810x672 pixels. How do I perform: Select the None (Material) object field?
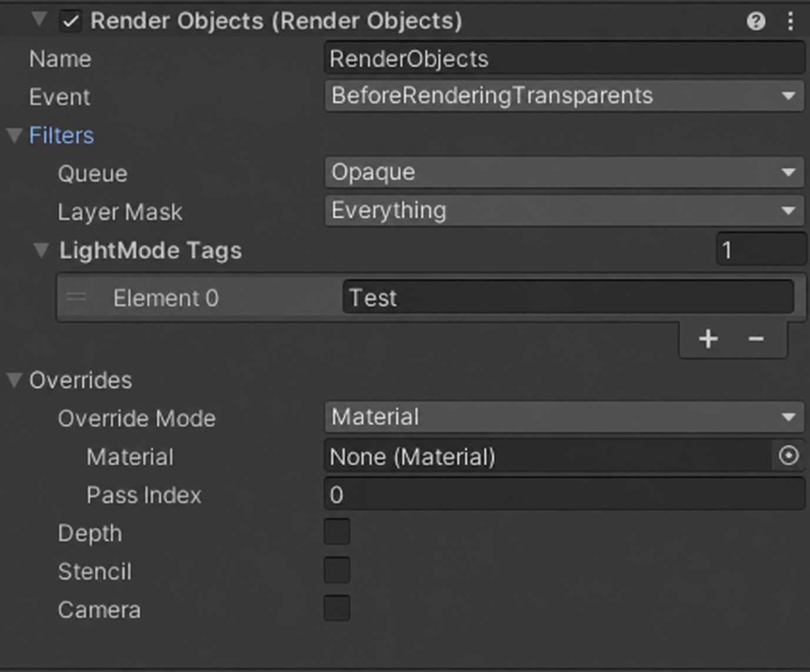(x=548, y=456)
